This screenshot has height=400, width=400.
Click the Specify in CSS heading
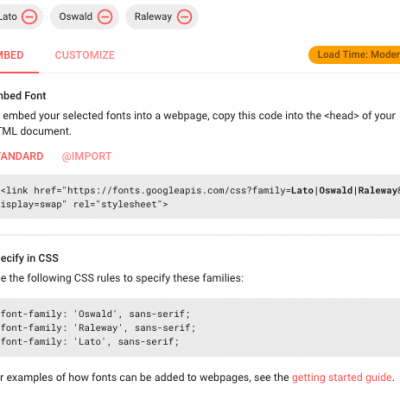click(29, 258)
